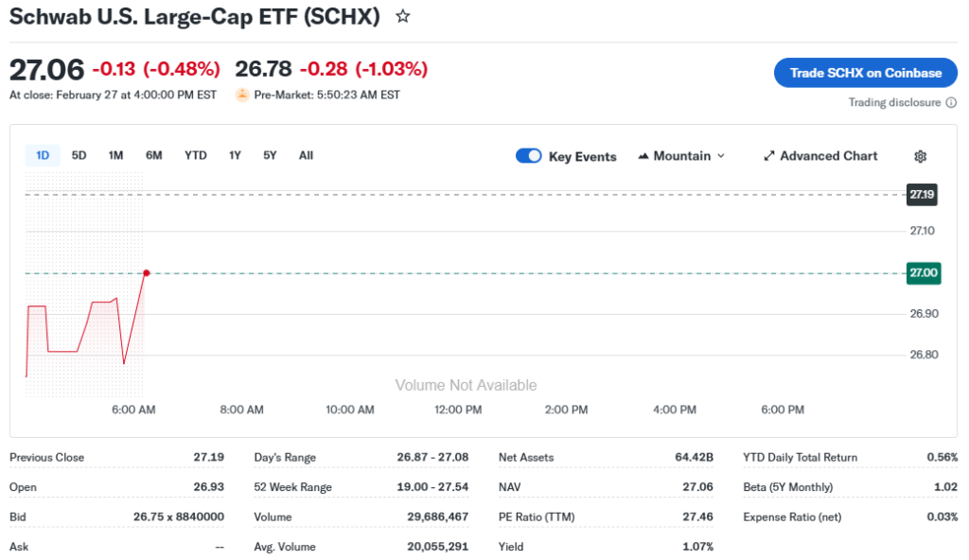Screen dimensions: 969x560
Task: Switch chart to YTD range
Action: click(x=195, y=155)
